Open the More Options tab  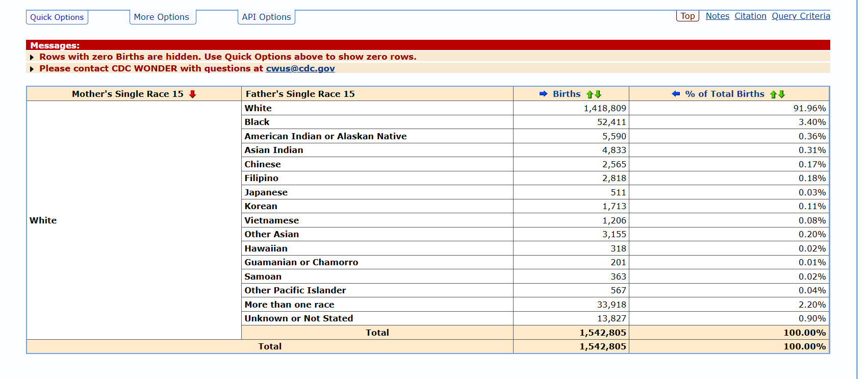161,17
